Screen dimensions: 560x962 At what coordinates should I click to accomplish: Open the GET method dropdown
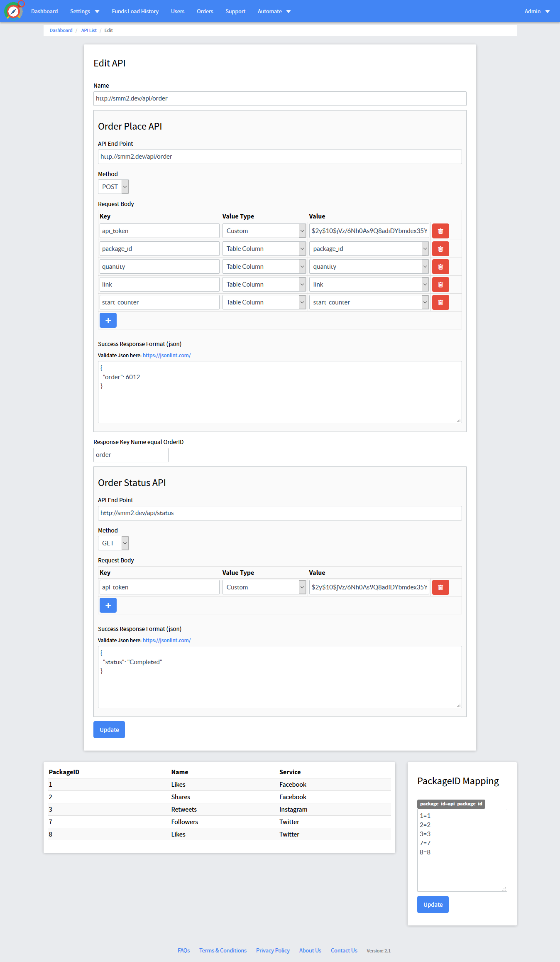[113, 543]
